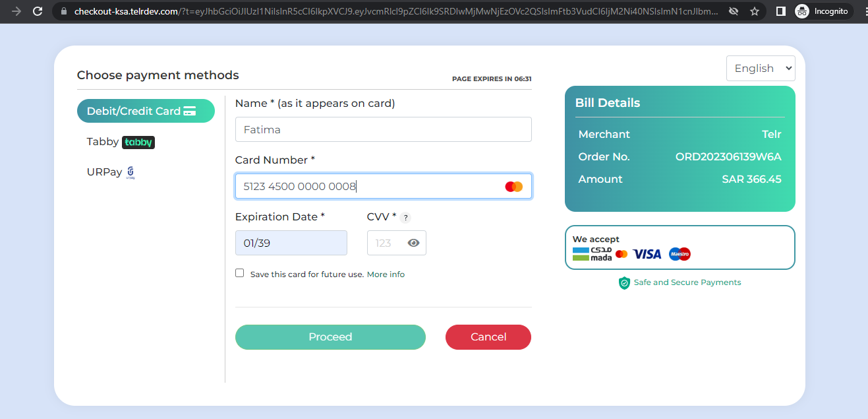Click the Visa logo under We accept
Viewport: 868px width, 419px height.
647,254
